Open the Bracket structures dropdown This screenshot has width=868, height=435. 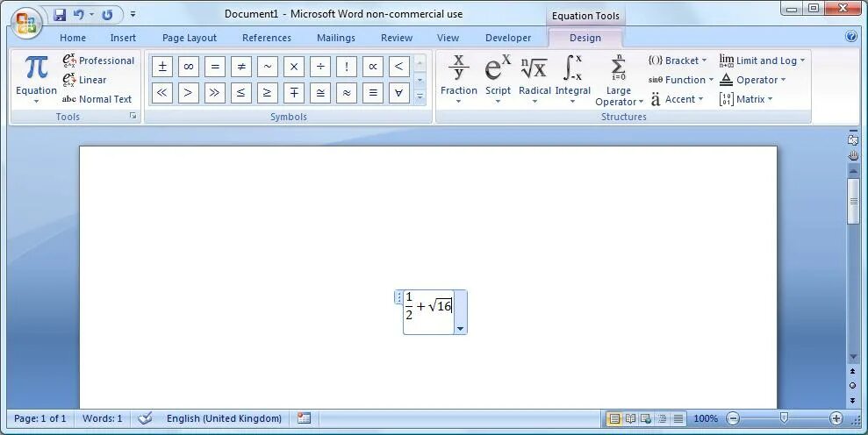678,61
